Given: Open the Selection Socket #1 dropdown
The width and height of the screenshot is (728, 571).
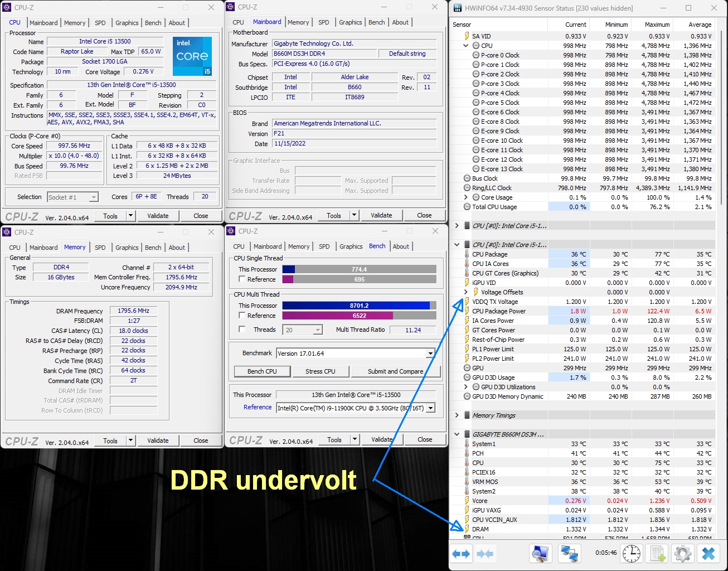Looking at the screenshot, I should pos(94,197).
